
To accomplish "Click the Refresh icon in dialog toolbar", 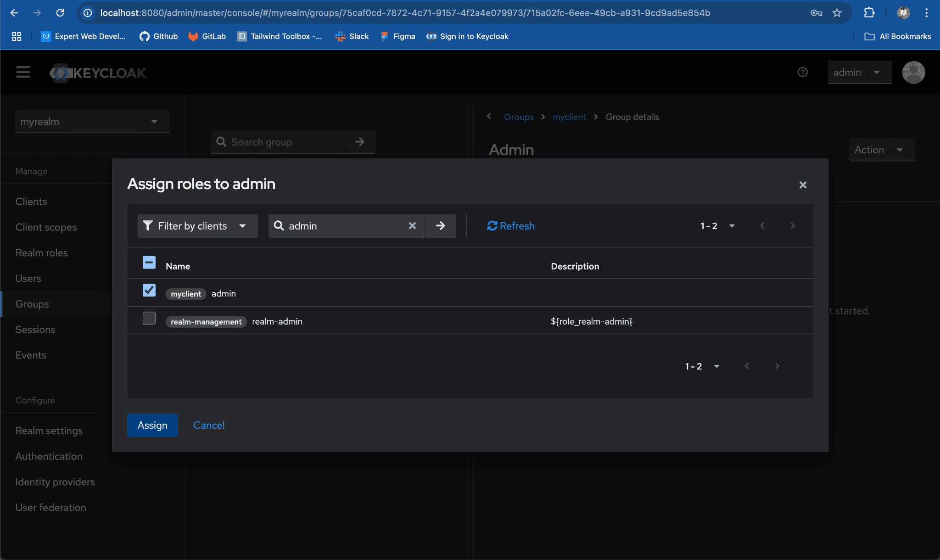I will pyautogui.click(x=492, y=226).
